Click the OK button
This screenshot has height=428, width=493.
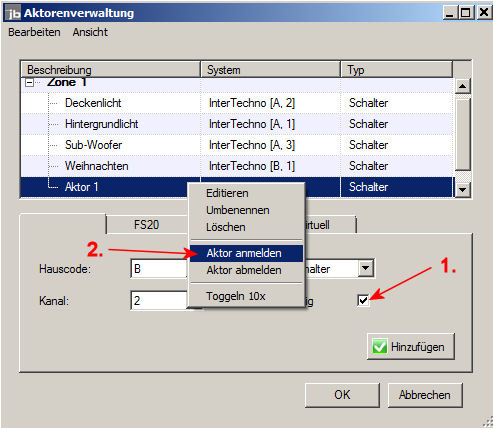coord(342,395)
